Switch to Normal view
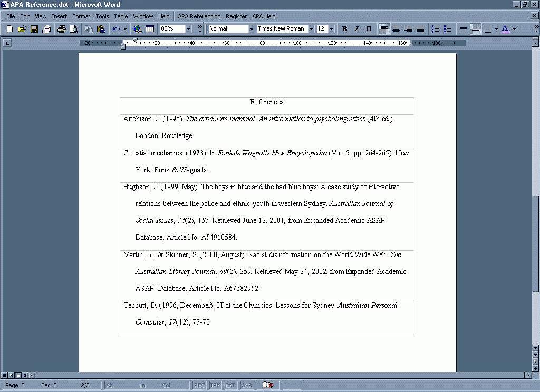 [x=4, y=375]
